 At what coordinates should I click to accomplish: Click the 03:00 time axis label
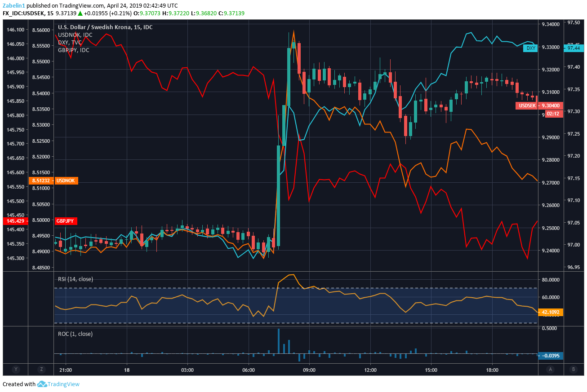pyautogui.click(x=187, y=370)
